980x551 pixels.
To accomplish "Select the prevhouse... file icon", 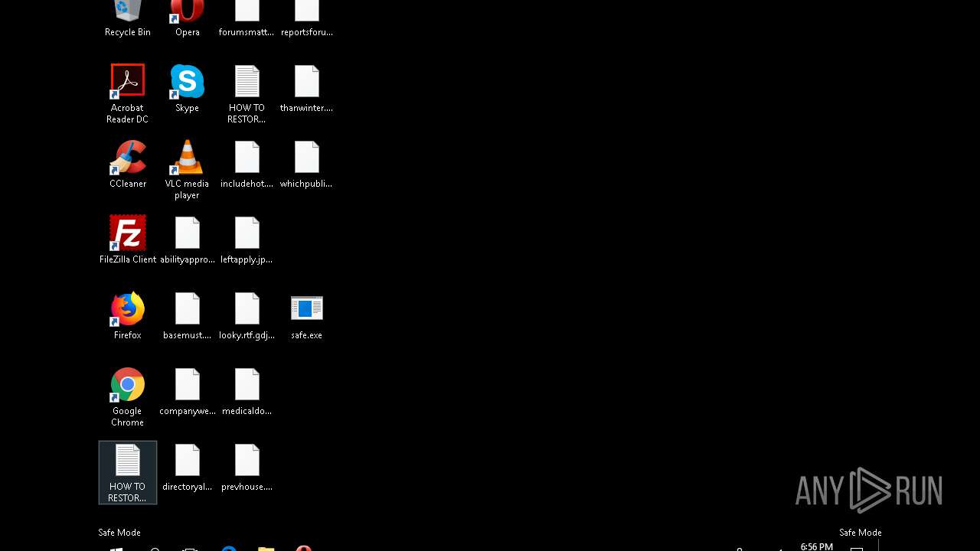I will tap(247, 467).
